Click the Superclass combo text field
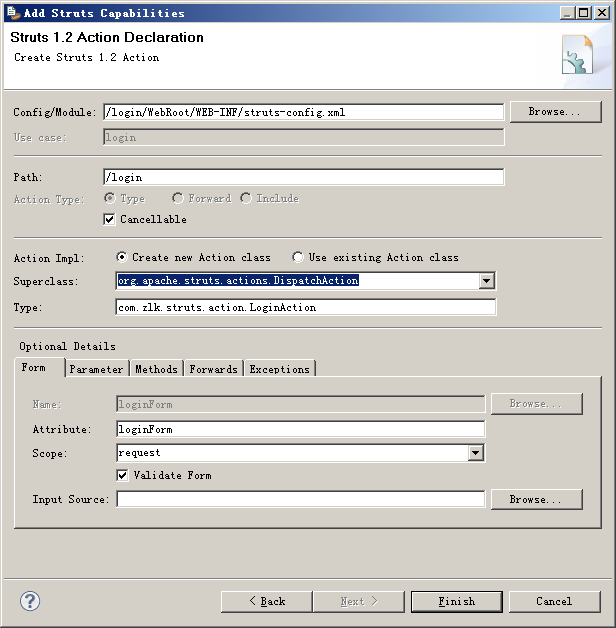The height and width of the screenshot is (628, 616). click(297, 280)
